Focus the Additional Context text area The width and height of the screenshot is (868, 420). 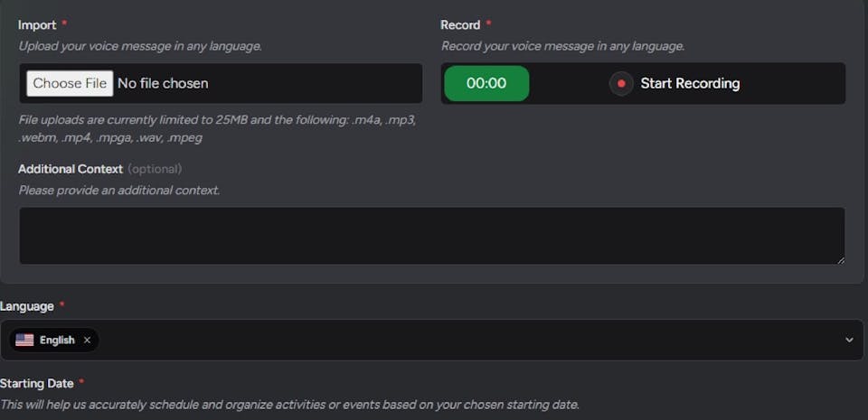tap(431, 236)
